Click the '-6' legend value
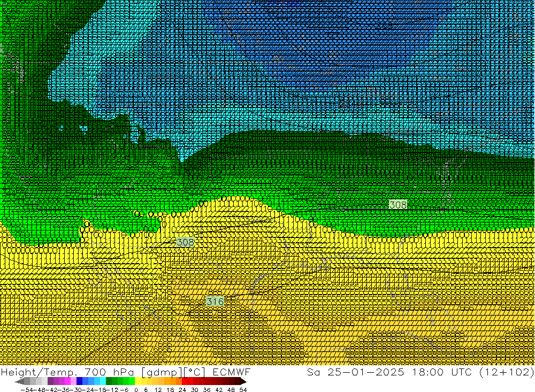The image size is (535, 392). click(124, 390)
